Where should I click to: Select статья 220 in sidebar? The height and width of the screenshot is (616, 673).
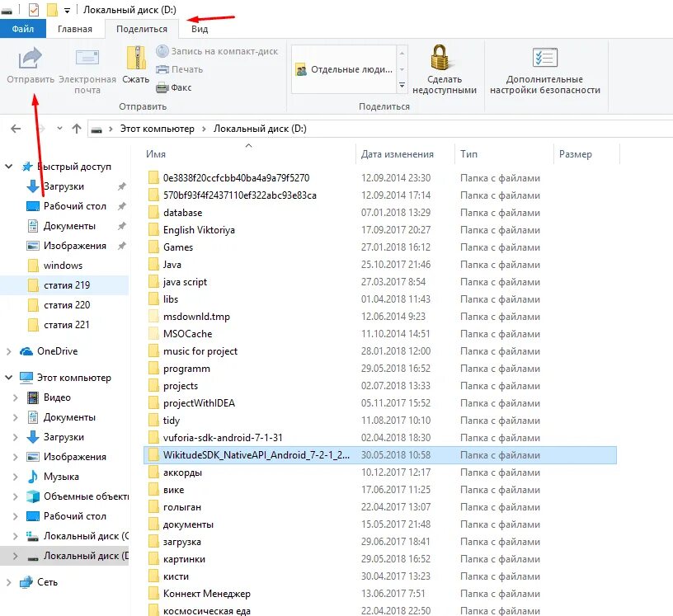click(67, 305)
